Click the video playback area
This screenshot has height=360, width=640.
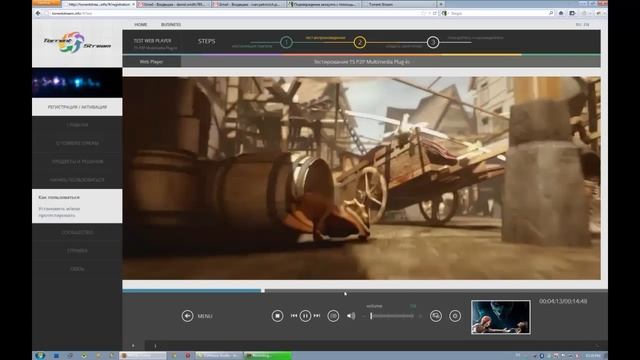click(x=362, y=178)
